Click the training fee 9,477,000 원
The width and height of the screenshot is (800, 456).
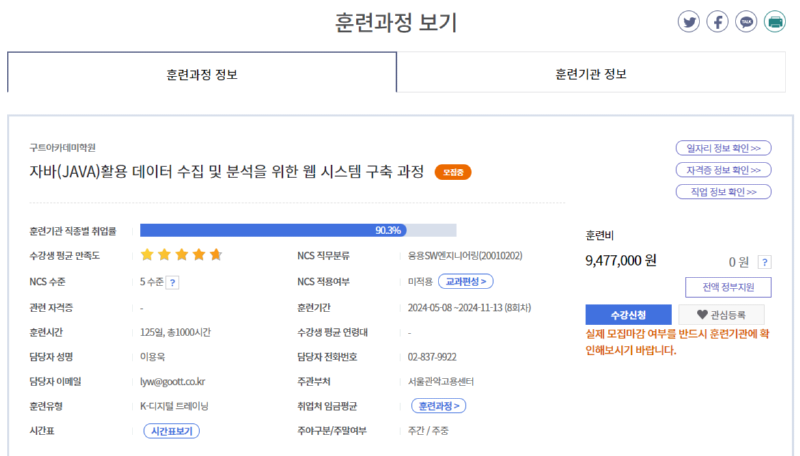tap(621, 261)
